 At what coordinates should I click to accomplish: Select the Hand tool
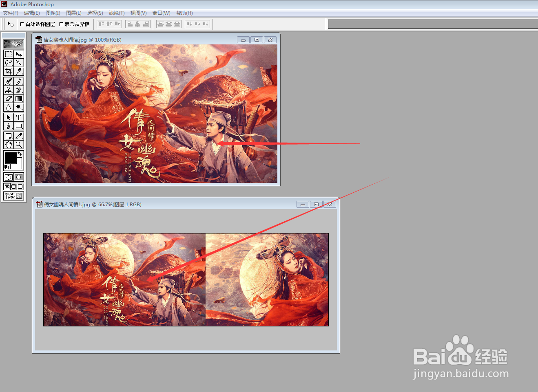tap(9, 145)
